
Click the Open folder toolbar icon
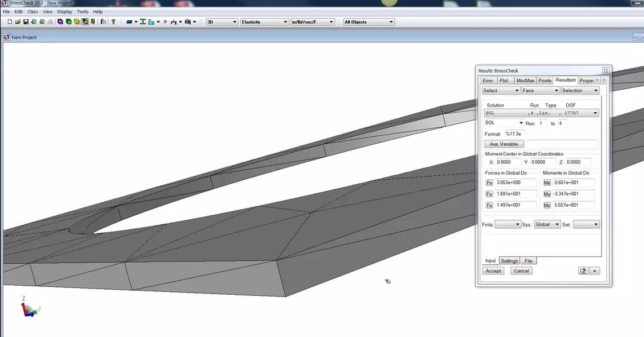pyautogui.click(x=18, y=22)
